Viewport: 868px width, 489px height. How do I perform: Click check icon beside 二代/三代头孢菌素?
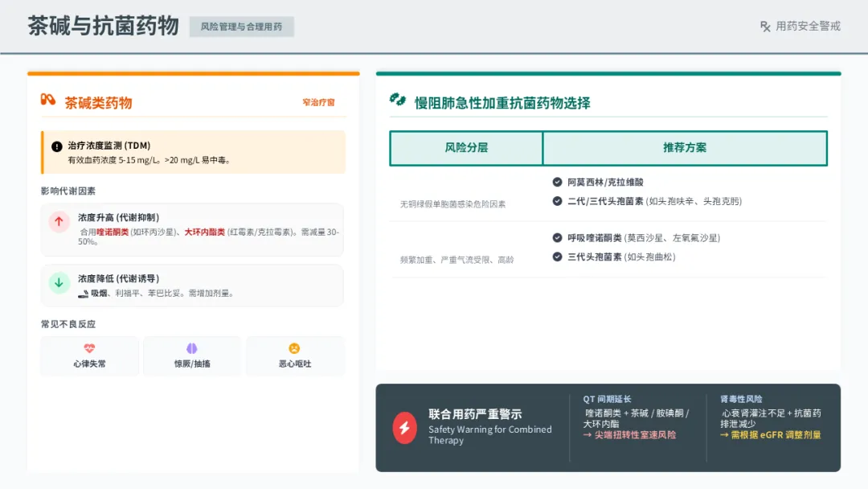pyautogui.click(x=557, y=201)
